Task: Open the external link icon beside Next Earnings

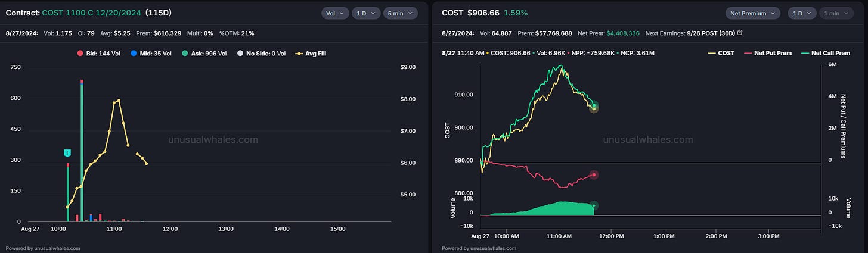Action: pos(739,33)
